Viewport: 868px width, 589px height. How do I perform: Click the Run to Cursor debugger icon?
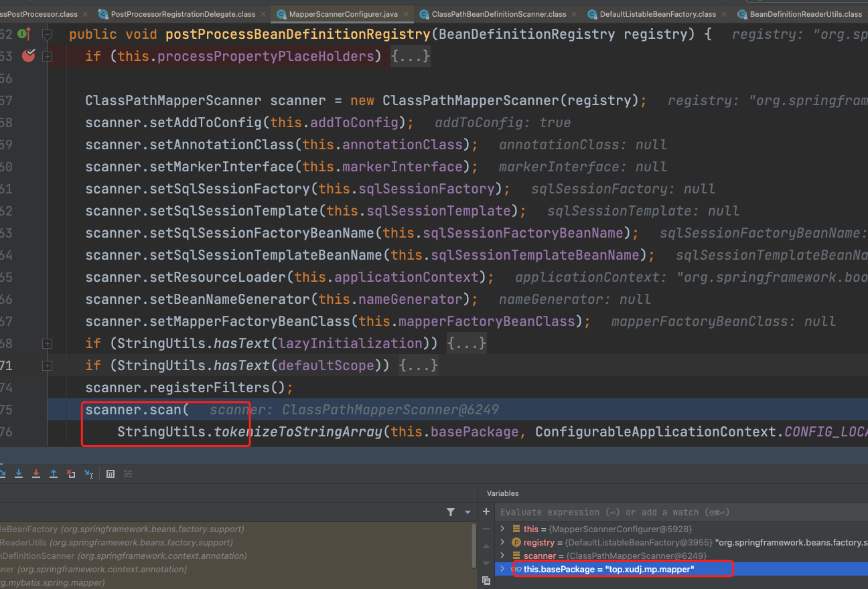[88, 474]
